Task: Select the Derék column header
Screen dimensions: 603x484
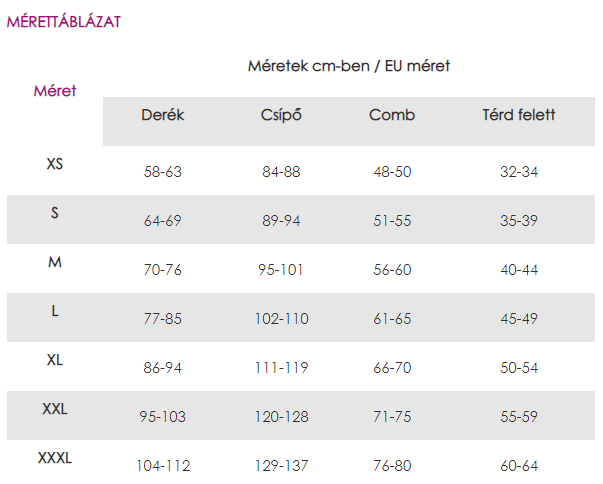Action: (163, 115)
